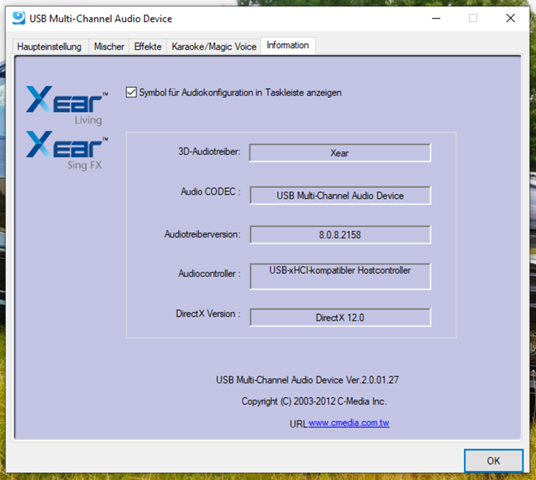536x480 pixels.
Task: Select the Audiotreiberversion field 8.0.8.2158
Action: [x=340, y=235]
